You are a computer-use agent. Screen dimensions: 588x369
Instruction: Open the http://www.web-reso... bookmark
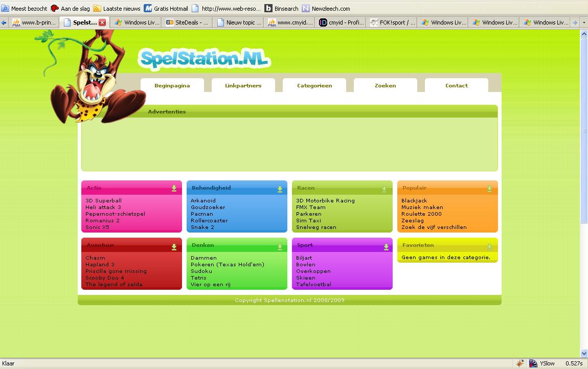tap(226, 8)
